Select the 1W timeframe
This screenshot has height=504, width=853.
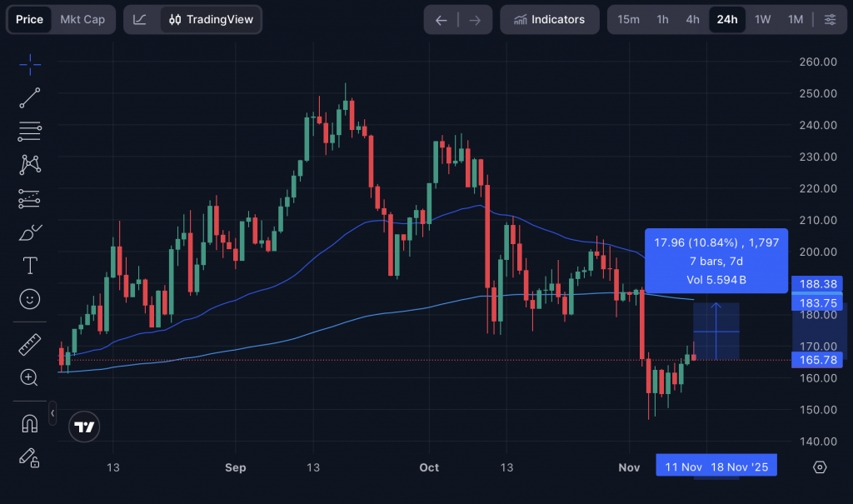pyautogui.click(x=762, y=19)
